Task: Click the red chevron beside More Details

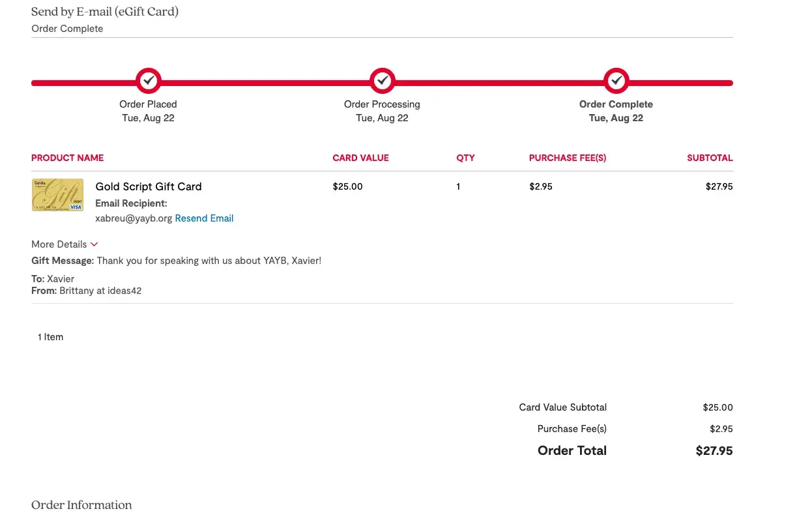Action: [94, 244]
